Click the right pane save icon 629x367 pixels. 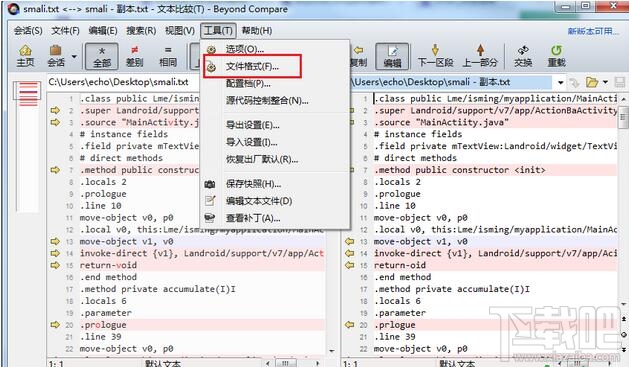coord(620,82)
